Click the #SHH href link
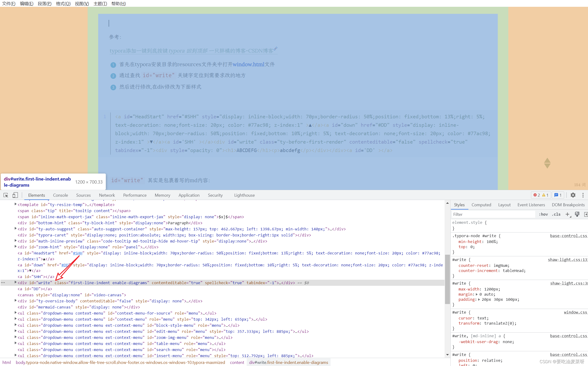The height and width of the screenshot is (366, 588). pos(77,253)
